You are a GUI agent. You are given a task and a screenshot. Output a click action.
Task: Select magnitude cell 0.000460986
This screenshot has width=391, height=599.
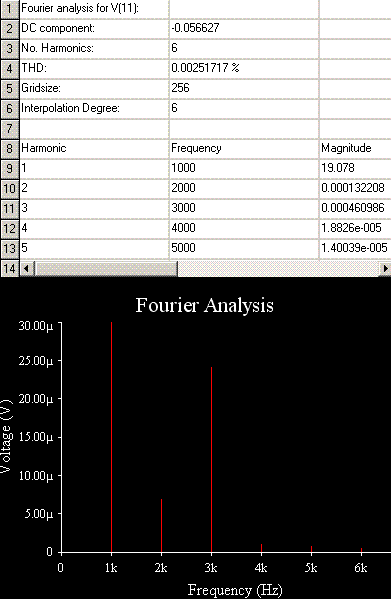coord(355,209)
